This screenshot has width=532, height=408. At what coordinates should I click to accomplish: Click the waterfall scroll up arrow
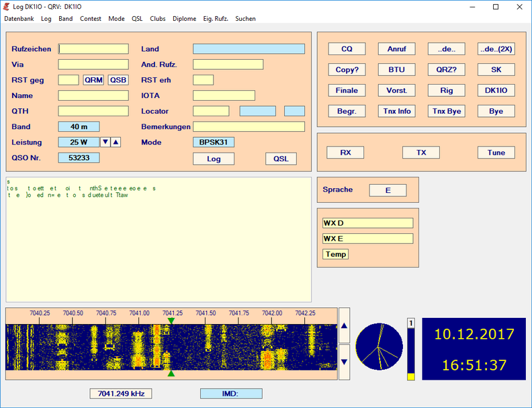[344, 325]
